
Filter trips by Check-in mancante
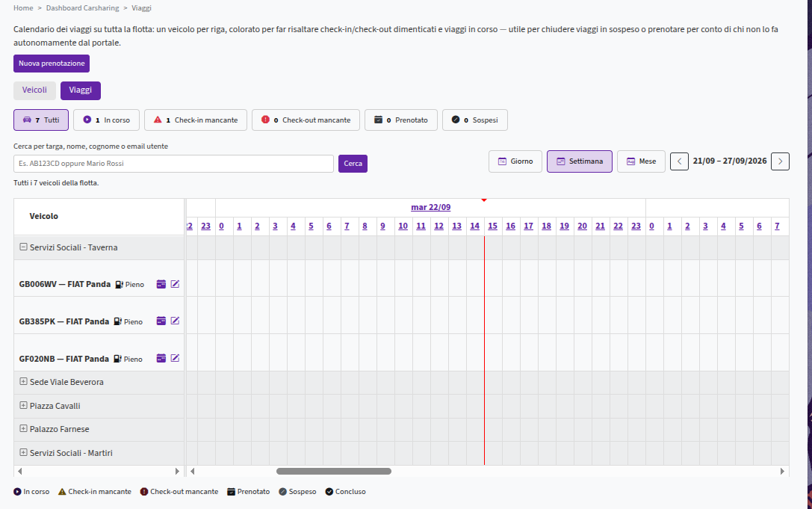click(x=196, y=120)
